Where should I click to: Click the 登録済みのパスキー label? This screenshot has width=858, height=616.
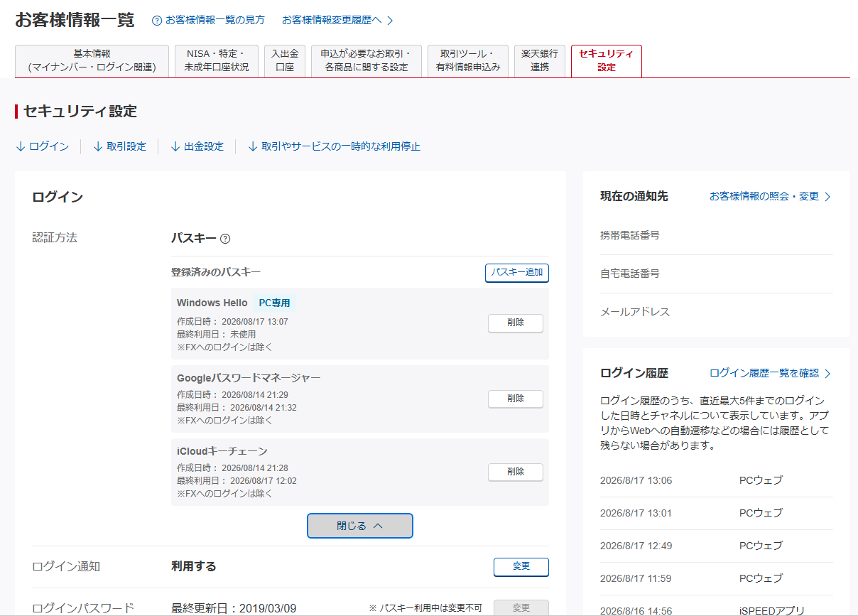coord(216,272)
